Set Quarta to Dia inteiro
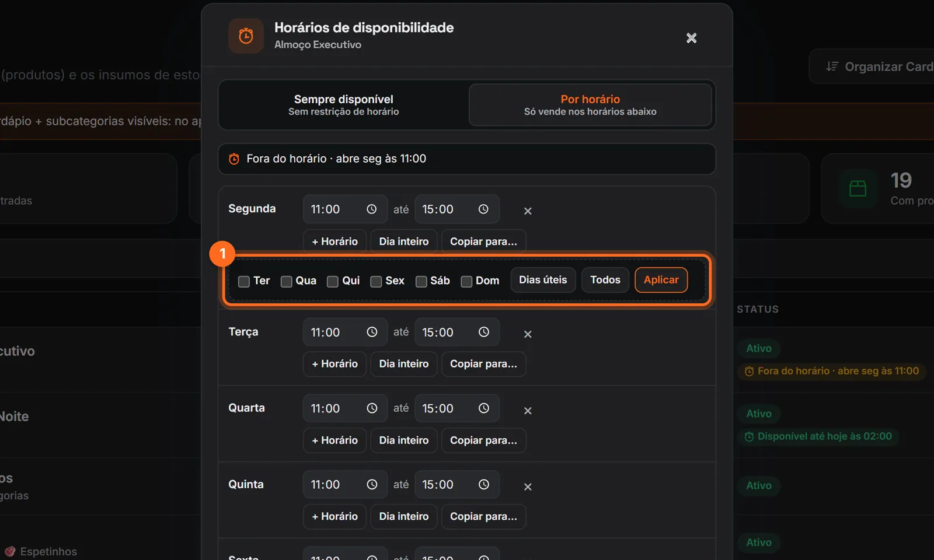This screenshot has height=560, width=934. [404, 440]
